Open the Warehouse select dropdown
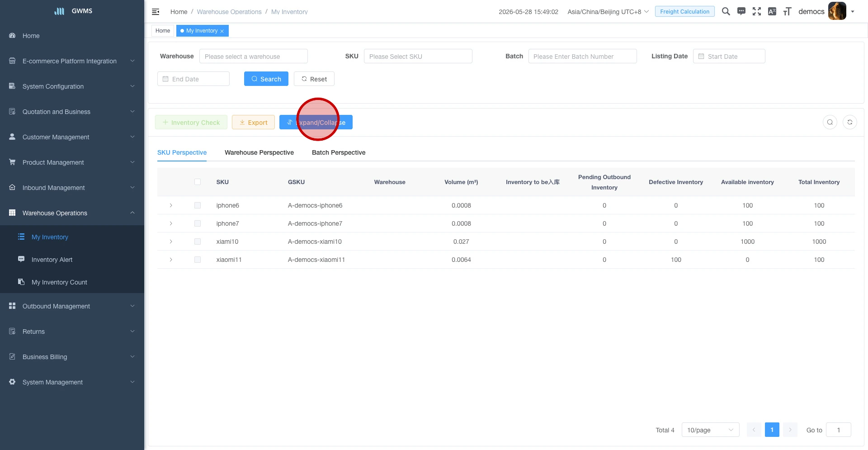The image size is (868, 450). 253,56
